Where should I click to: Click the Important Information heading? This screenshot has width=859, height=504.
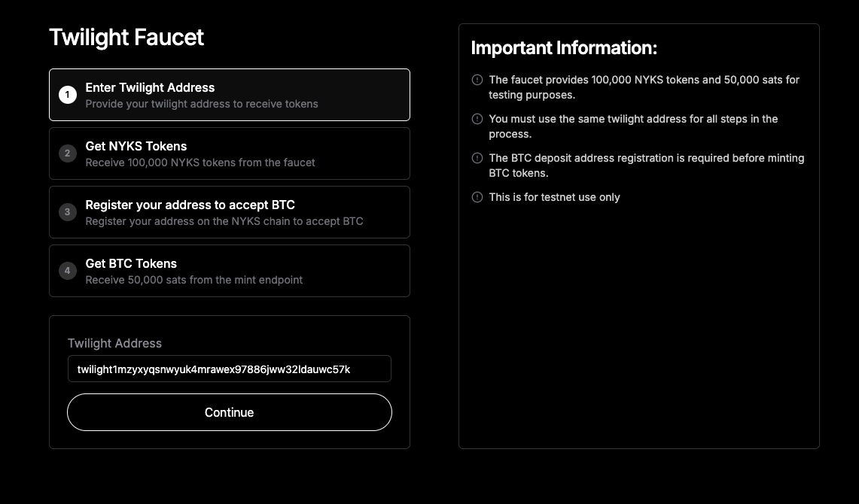(564, 48)
